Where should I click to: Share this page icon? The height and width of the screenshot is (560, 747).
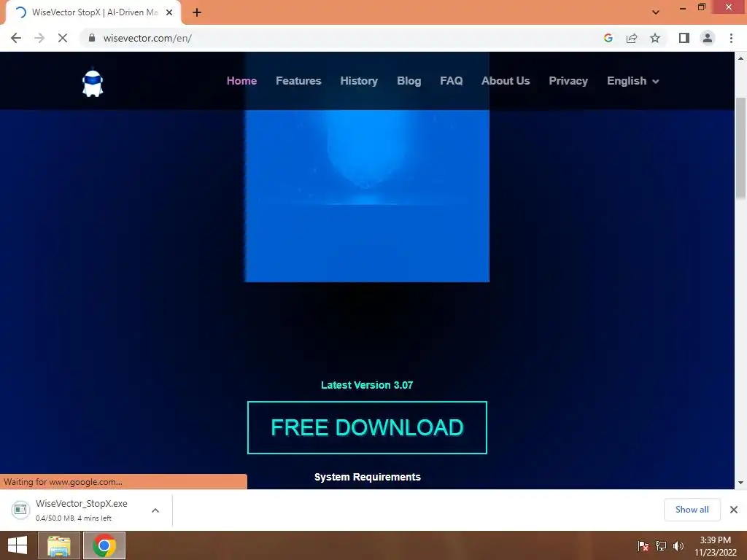click(632, 38)
